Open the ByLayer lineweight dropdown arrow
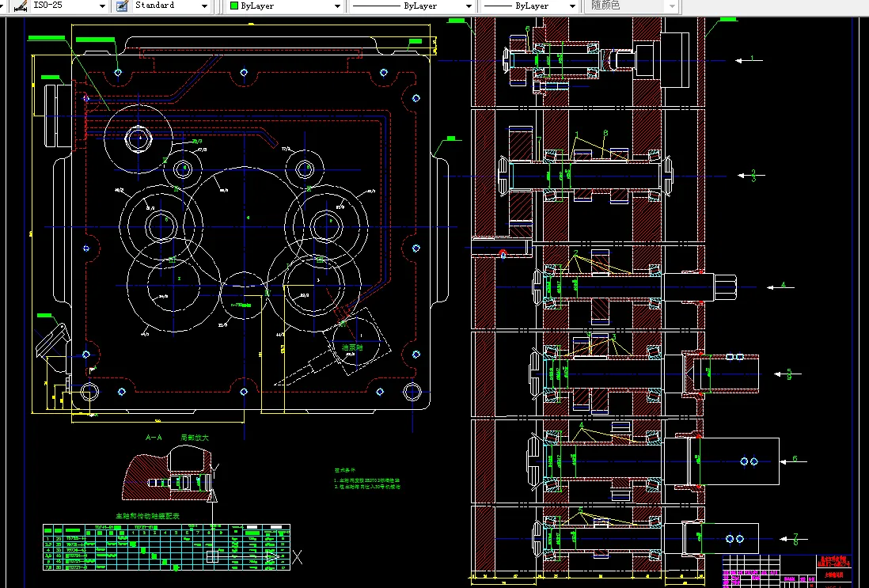 [572, 6]
